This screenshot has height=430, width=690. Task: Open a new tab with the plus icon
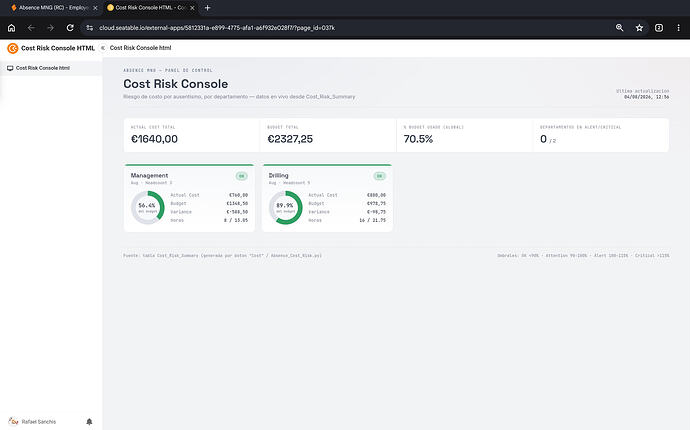tap(207, 7)
